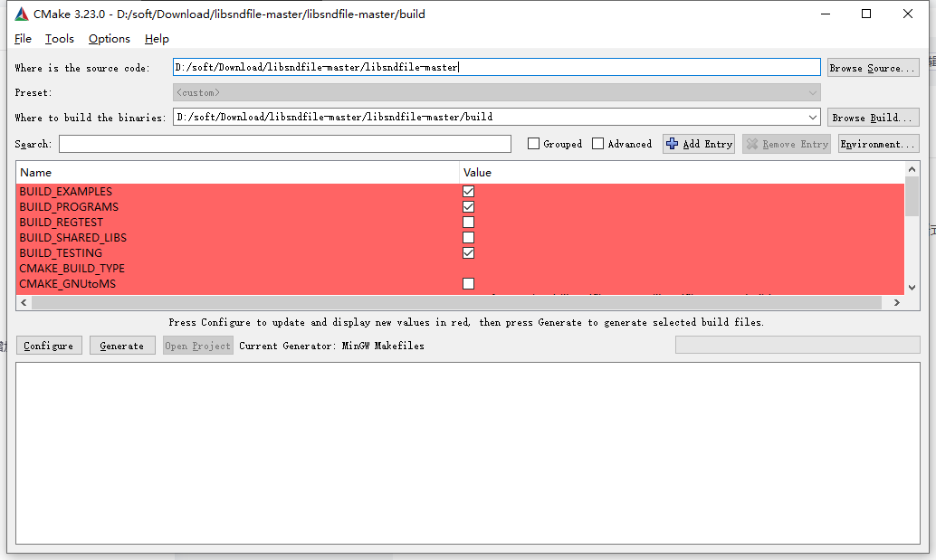
Task: Click the blue plus Add Entry button
Action: click(x=699, y=144)
